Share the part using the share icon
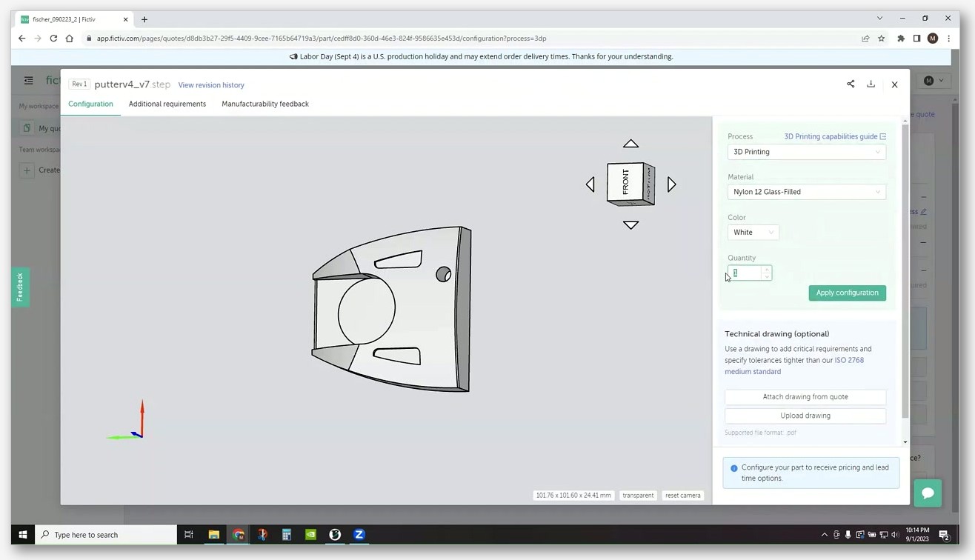The width and height of the screenshot is (975, 560). point(851,84)
